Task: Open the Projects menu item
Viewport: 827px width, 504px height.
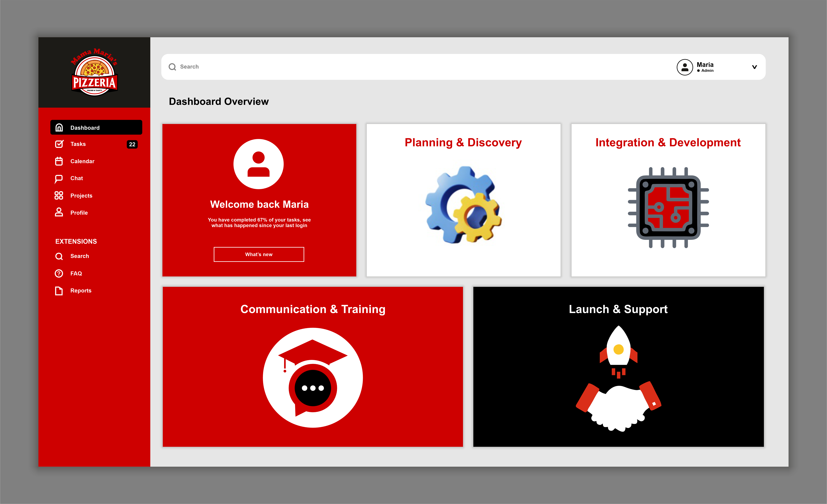Action: click(96, 196)
